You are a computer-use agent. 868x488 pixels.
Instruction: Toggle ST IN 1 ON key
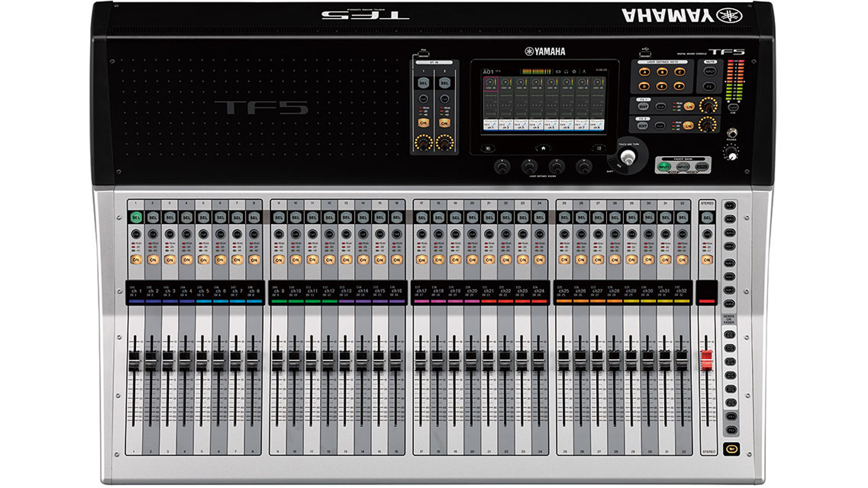pyautogui.click(x=423, y=123)
